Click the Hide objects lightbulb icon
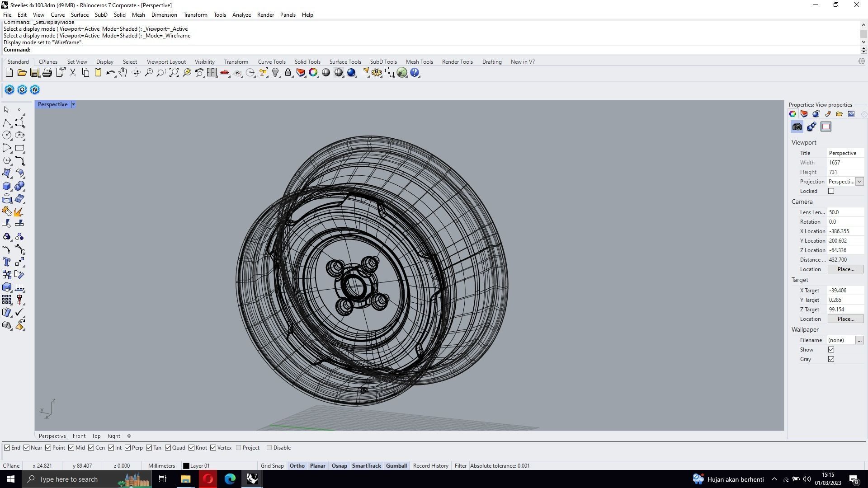The image size is (868, 488). click(x=275, y=73)
